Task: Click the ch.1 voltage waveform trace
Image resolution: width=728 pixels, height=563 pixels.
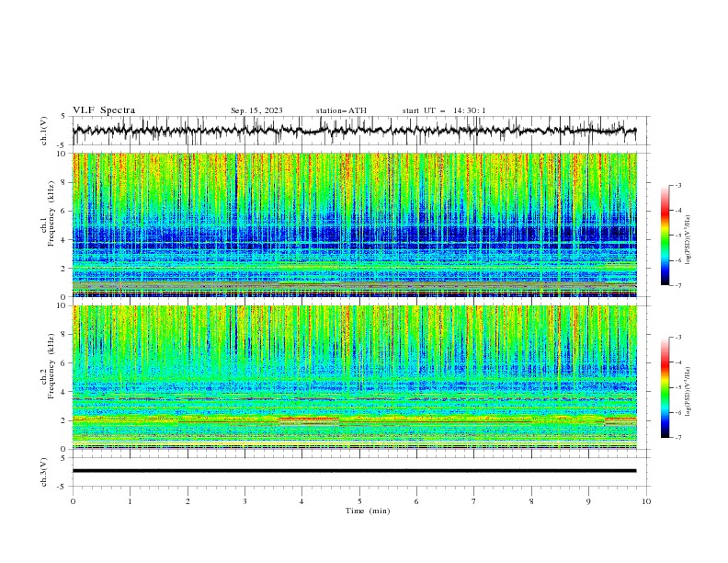Action: coord(354,131)
